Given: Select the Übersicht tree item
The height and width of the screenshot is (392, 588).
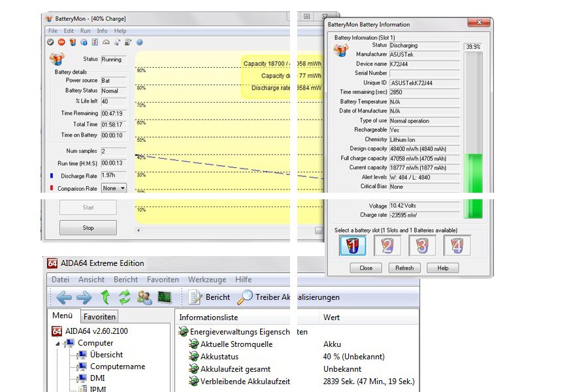Looking at the screenshot, I should [106, 355].
